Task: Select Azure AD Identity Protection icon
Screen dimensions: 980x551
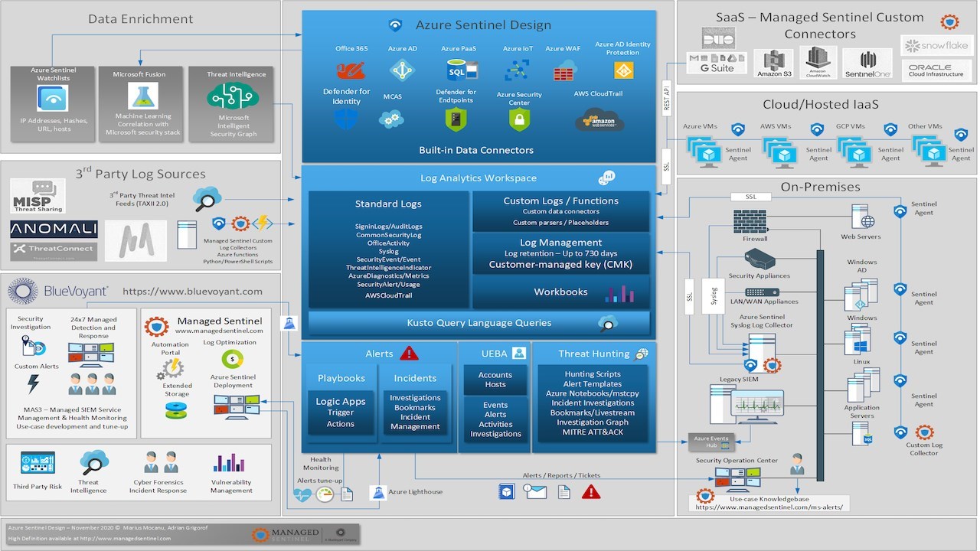Action: point(623,70)
